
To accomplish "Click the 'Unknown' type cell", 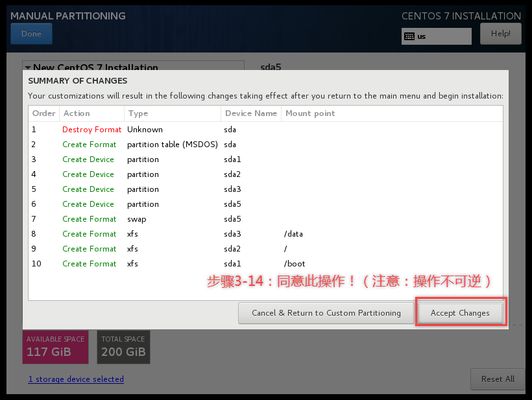I will pos(145,130).
